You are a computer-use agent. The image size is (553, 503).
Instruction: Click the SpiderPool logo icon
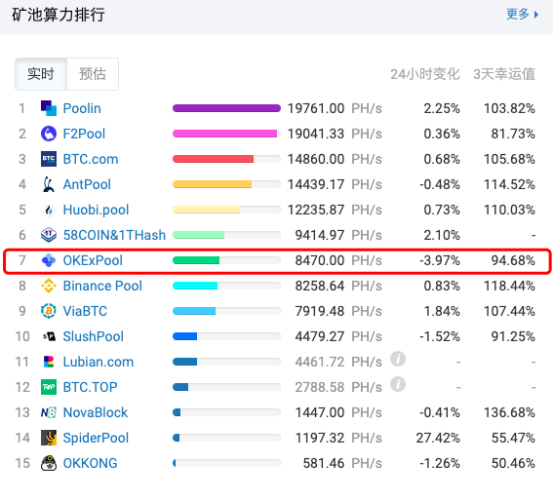pos(49,438)
